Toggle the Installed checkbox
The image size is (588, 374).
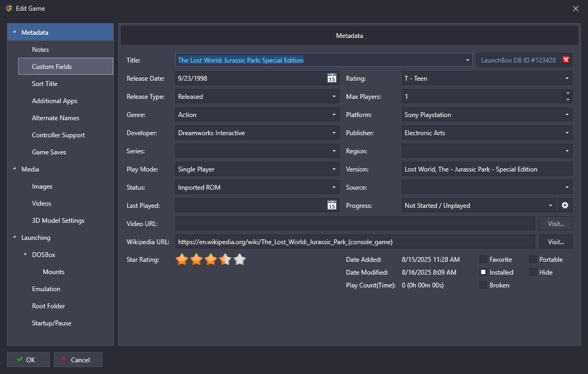(x=483, y=272)
